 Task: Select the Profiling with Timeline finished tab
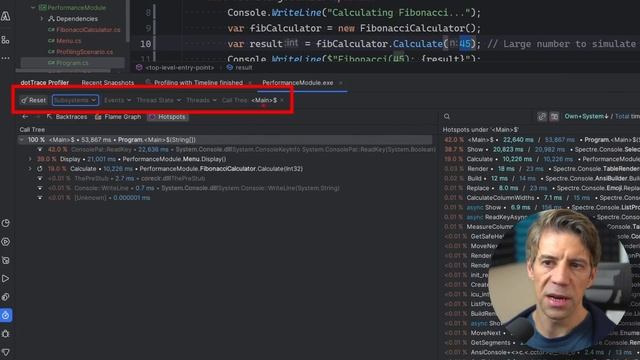click(198, 82)
